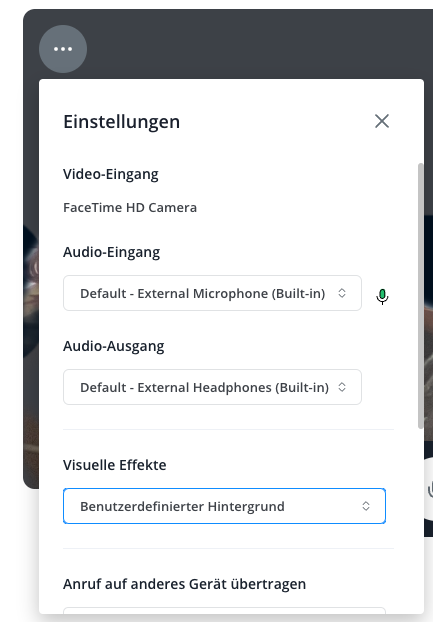This screenshot has height=622, width=433.
Task: Click the Einstellungen heading
Action: [x=121, y=121]
